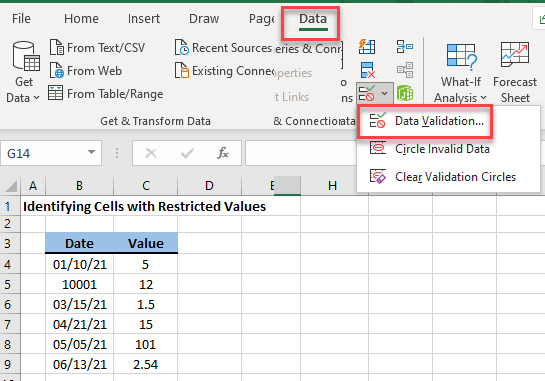Click cell with value 2.54

point(146,364)
